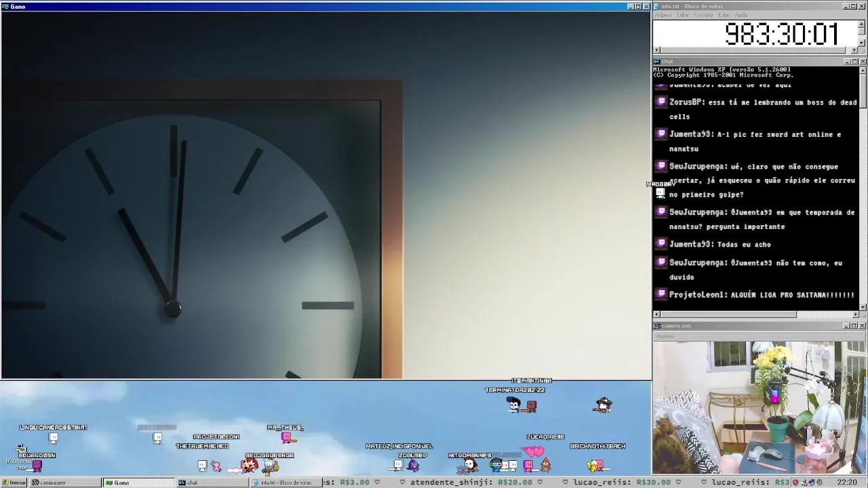The width and height of the screenshot is (868, 488).
Task: Click the camera.exe title bar icon
Action: pos(657,326)
